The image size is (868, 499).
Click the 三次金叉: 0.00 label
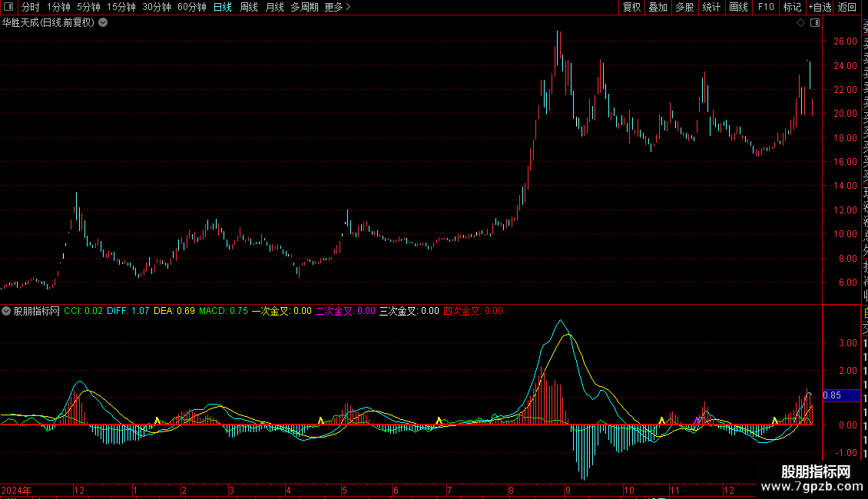409,311
